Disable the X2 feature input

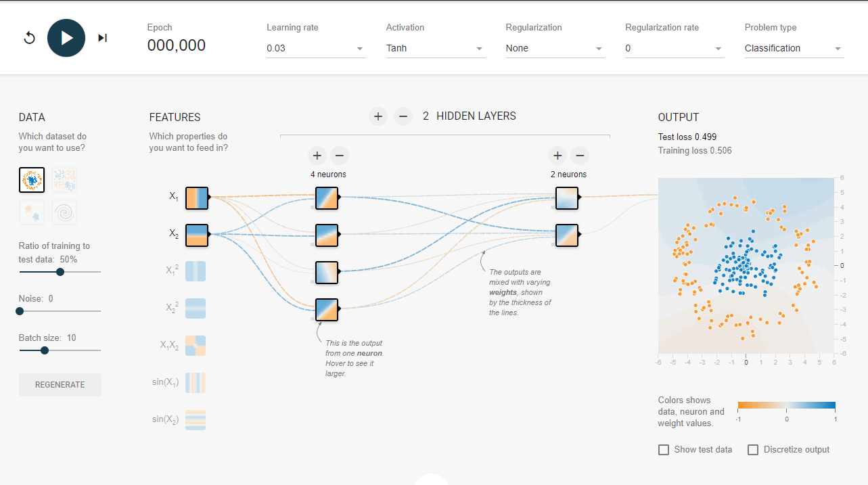[195, 235]
